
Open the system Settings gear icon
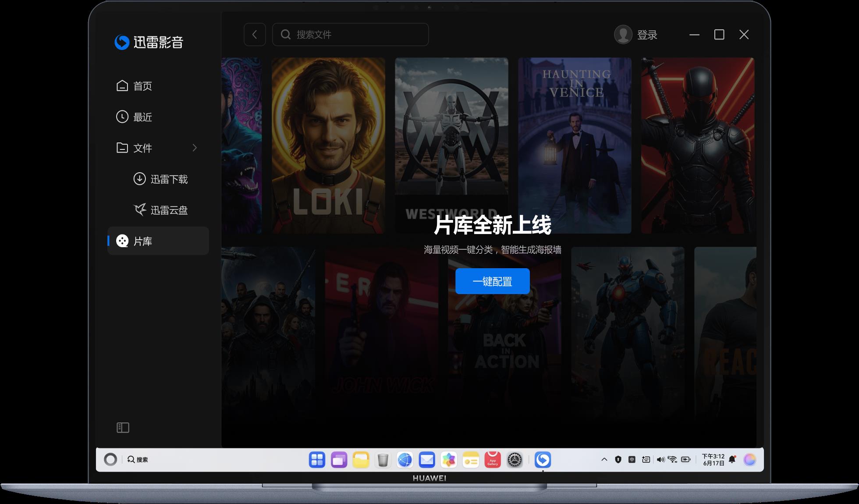515,460
